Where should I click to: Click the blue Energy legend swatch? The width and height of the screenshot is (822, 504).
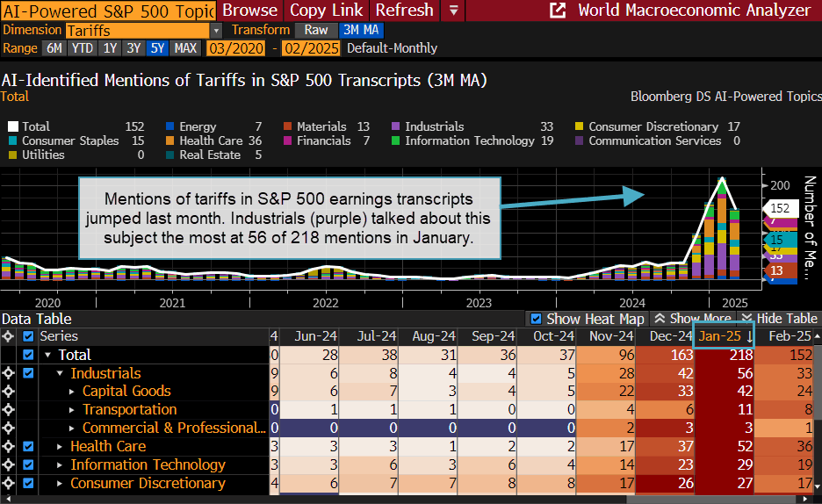(169, 126)
